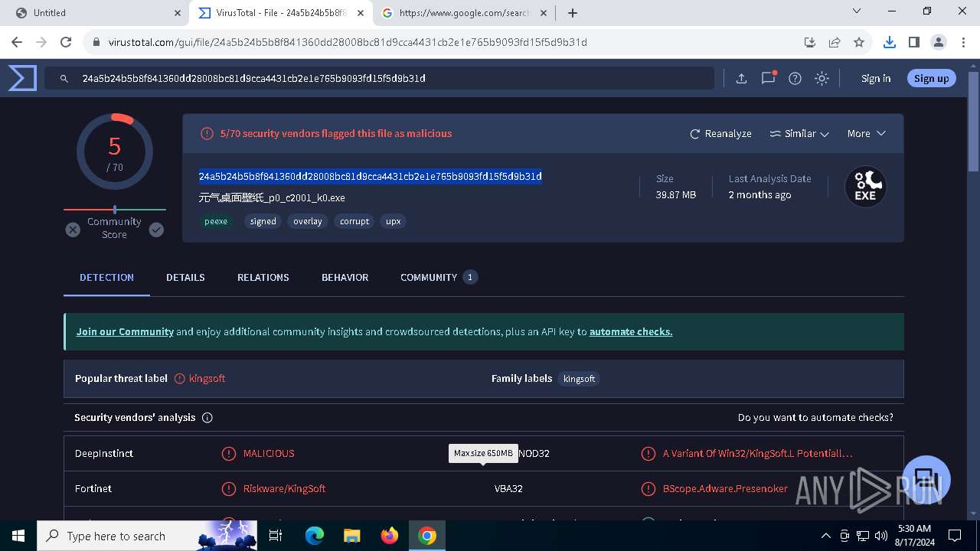
Task: Click the DeepInstinct MALICIOUS result
Action: 268,453
